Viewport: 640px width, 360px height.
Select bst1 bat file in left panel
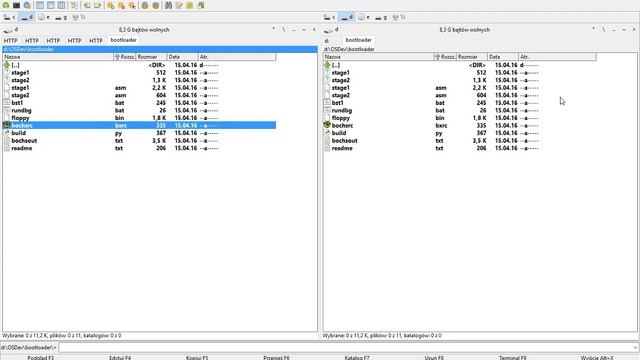click(139, 103)
